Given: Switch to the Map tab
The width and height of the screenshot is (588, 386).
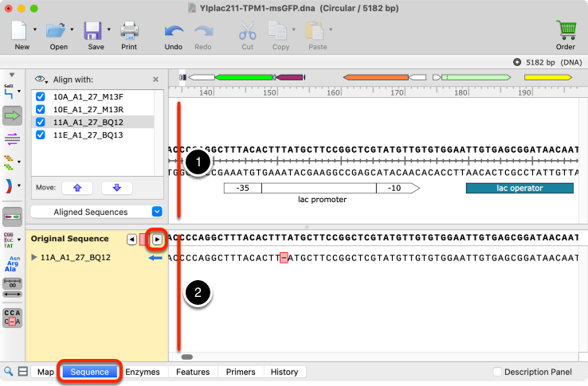Looking at the screenshot, I should [x=45, y=372].
